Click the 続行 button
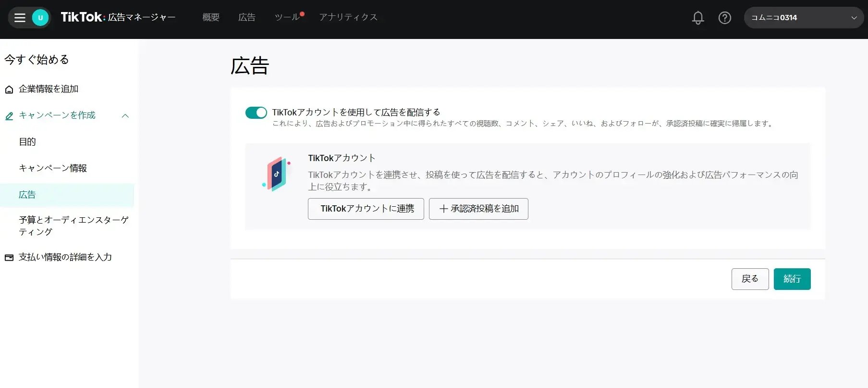Viewport: 868px width, 388px height. coord(792,279)
